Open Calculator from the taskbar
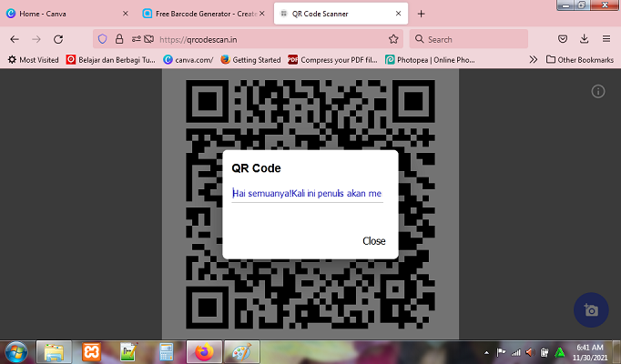The width and height of the screenshot is (621, 364). point(167,352)
